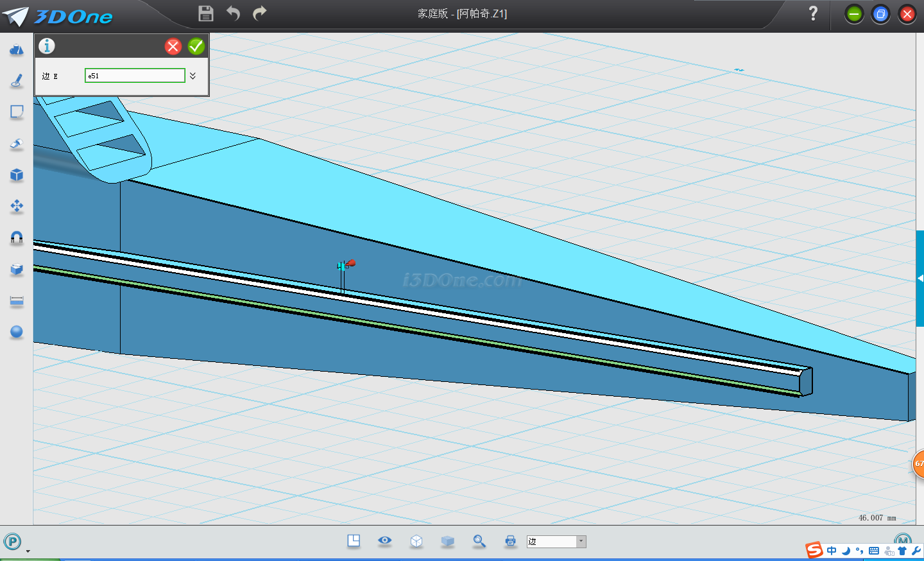Expand the double-chevron options beside edge field
This screenshot has width=924, height=561.
pos(193,76)
